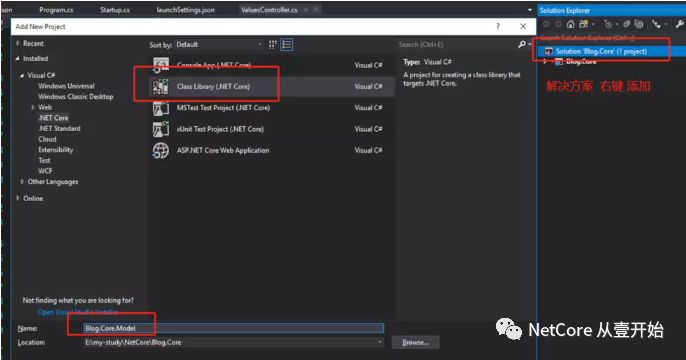The width and height of the screenshot is (686, 360).
Task: Expand the Recent section
Action: click(x=18, y=43)
